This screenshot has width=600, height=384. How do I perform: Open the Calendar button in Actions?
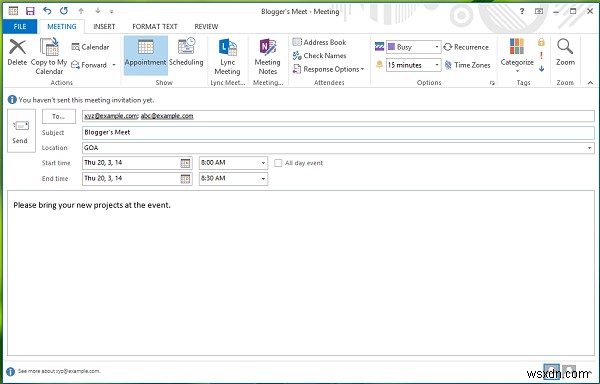pyautogui.click(x=90, y=47)
